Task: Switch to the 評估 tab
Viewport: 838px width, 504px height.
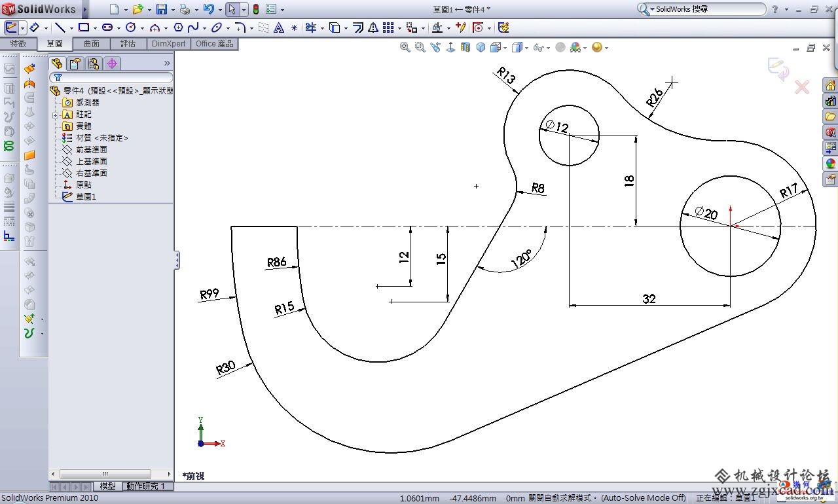Action: (x=128, y=44)
